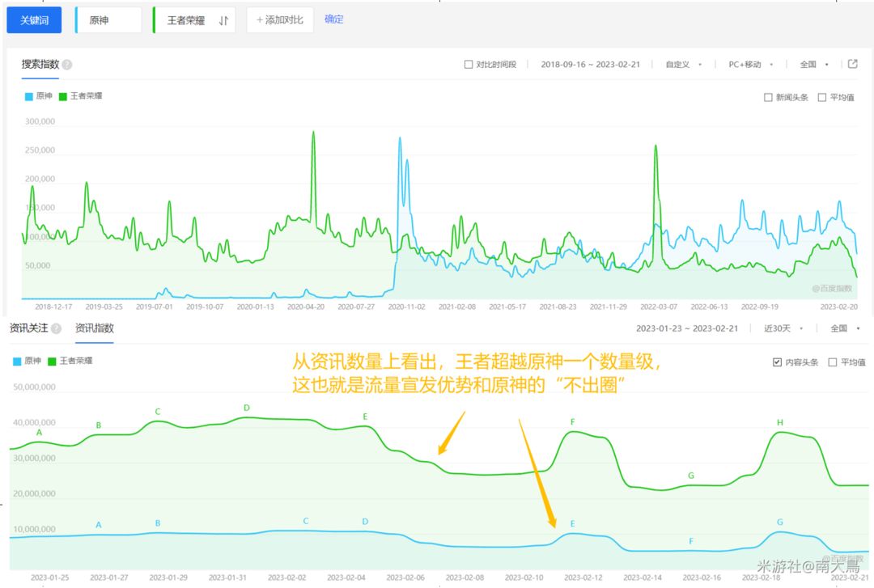Click the 2023-02-12 date axis label
874x588 pixels.
583,578
